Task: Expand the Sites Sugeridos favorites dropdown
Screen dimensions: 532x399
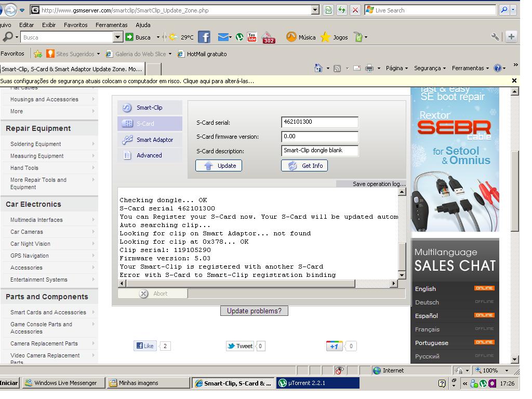Action: pos(98,54)
